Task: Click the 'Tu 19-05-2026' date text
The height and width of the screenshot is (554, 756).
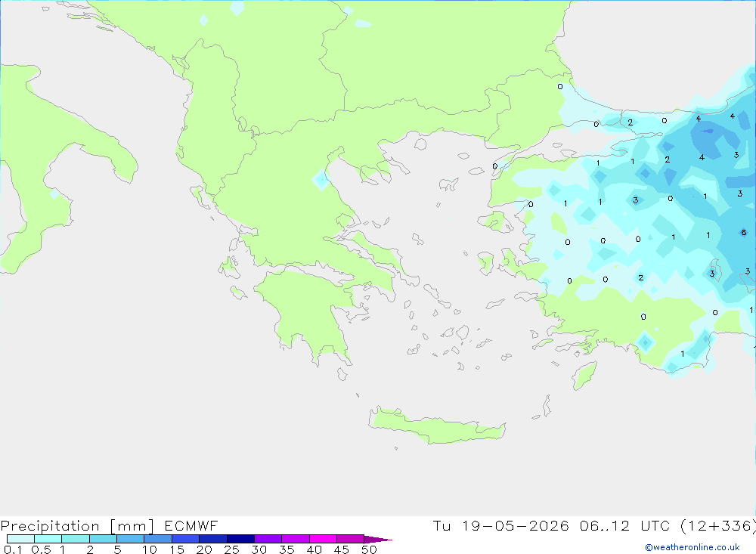Action: (501, 525)
